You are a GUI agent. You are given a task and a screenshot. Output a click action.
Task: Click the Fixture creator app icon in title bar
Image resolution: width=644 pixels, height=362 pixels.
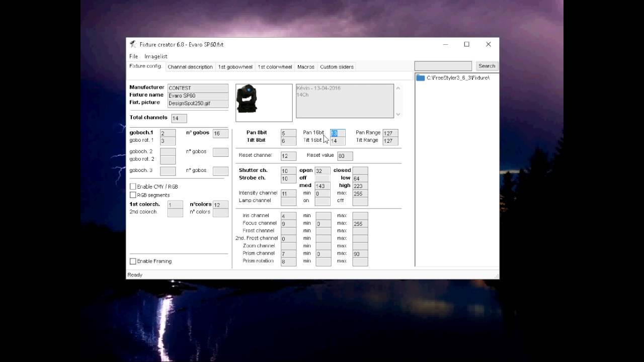(133, 44)
